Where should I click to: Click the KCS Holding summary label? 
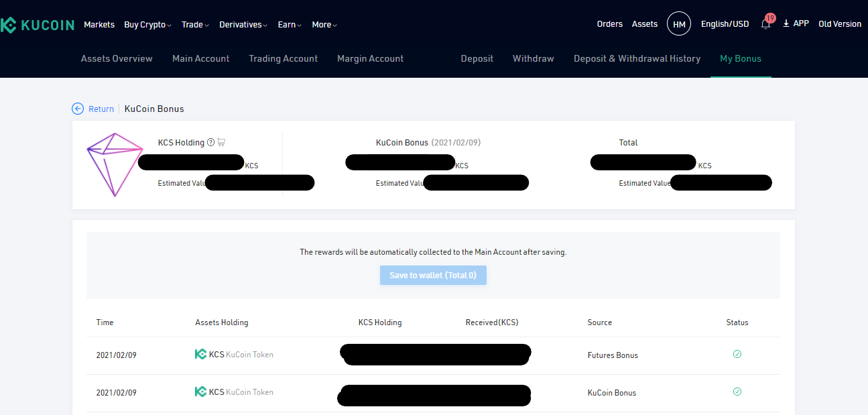pos(181,143)
